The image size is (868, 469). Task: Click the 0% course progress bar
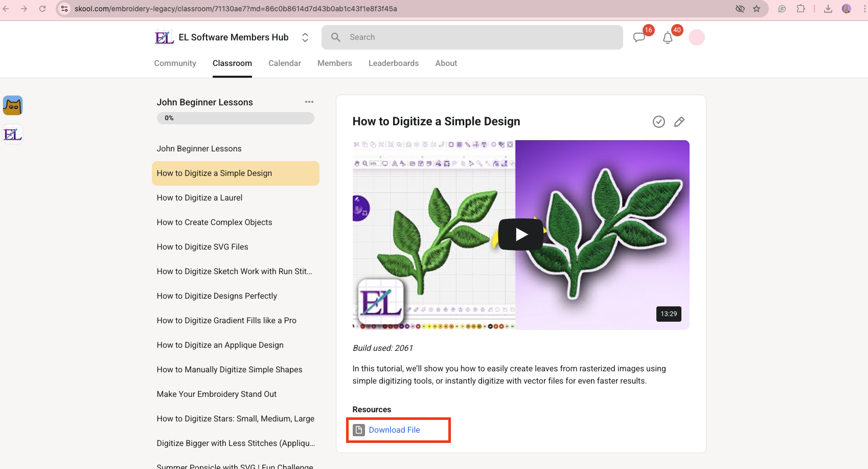tap(236, 118)
